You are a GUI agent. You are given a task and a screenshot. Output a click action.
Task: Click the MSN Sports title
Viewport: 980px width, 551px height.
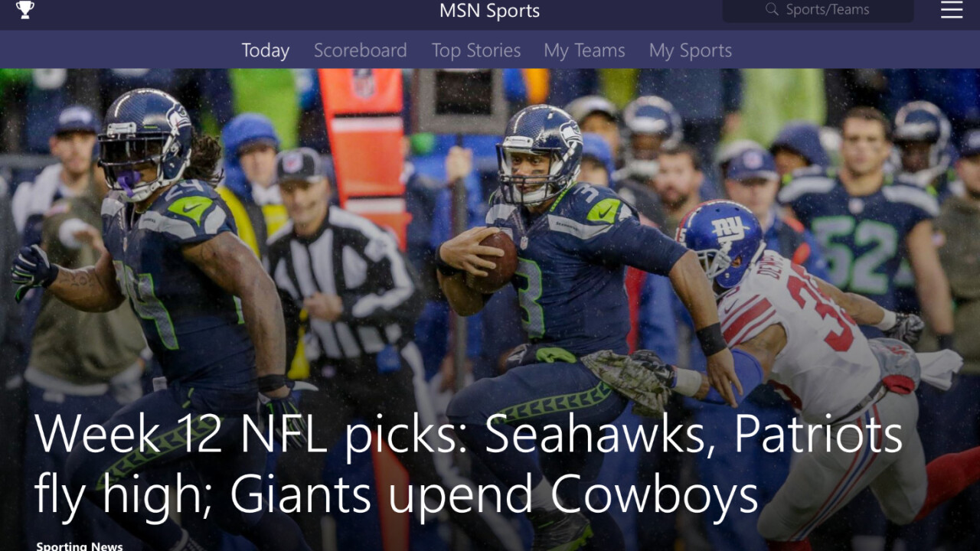click(x=490, y=11)
